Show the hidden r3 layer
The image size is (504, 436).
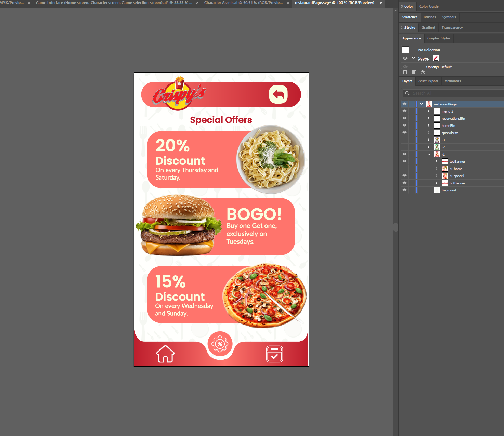tap(405, 140)
